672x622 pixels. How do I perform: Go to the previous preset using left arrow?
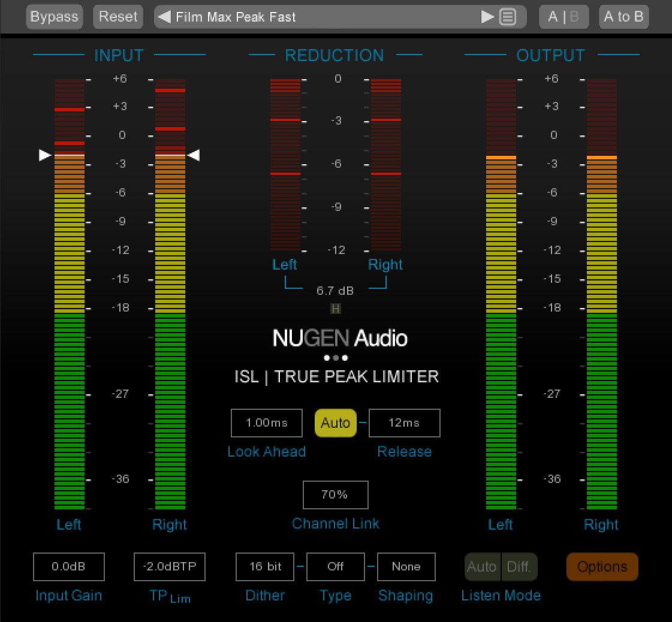164,17
